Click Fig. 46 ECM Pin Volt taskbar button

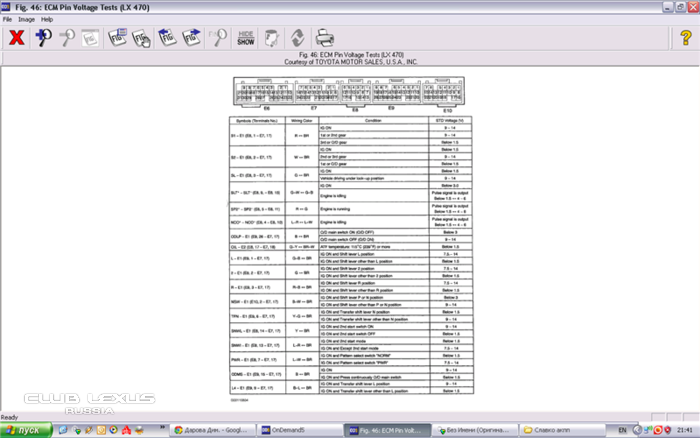click(x=388, y=430)
